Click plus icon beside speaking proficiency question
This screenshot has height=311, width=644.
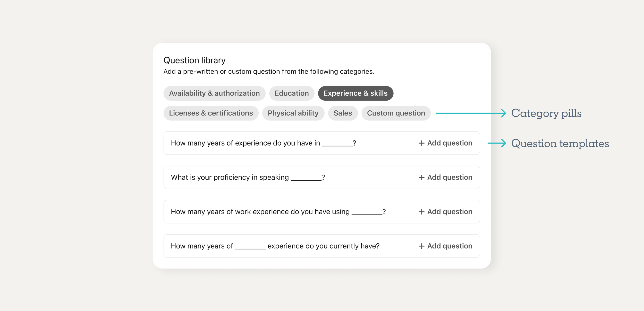pos(421,177)
